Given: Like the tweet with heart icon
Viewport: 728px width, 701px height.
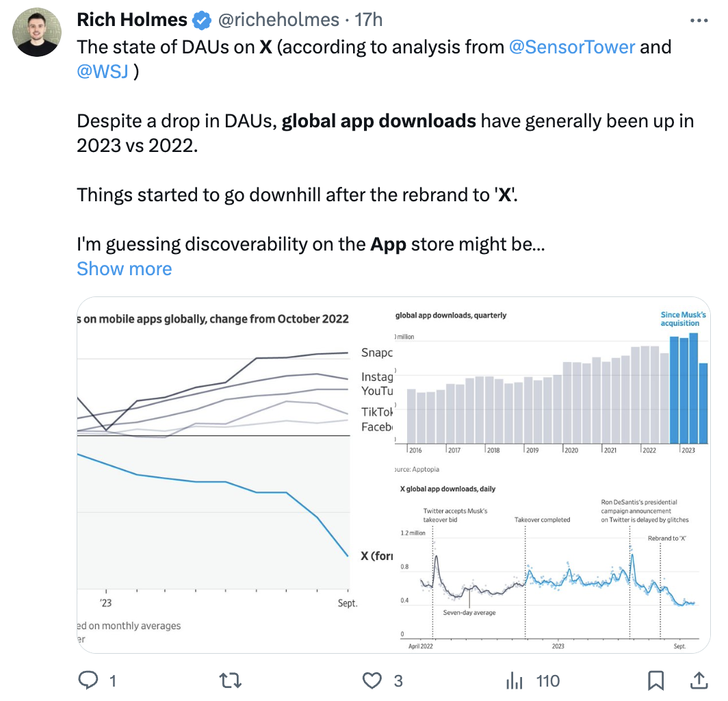Looking at the screenshot, I should pyautogui.click(x=372, y=680).
